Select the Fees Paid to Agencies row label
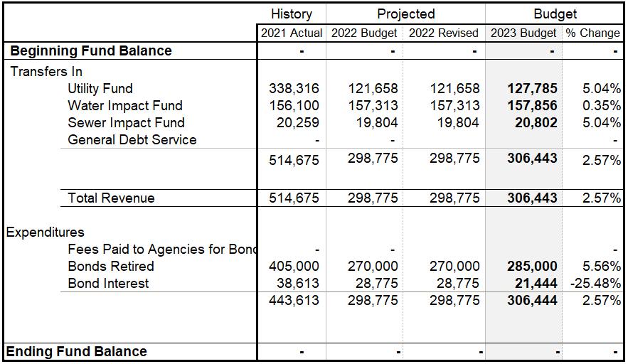 pos(162,250)
